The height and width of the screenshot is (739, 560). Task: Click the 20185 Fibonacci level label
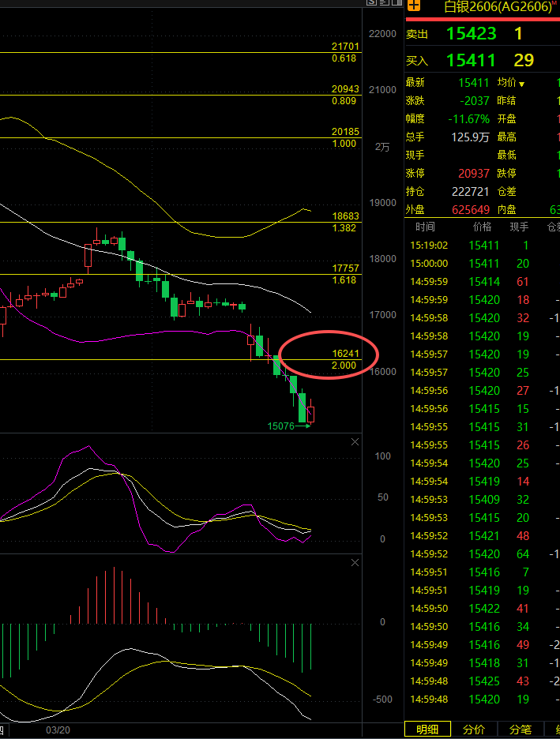coord(345,132)
